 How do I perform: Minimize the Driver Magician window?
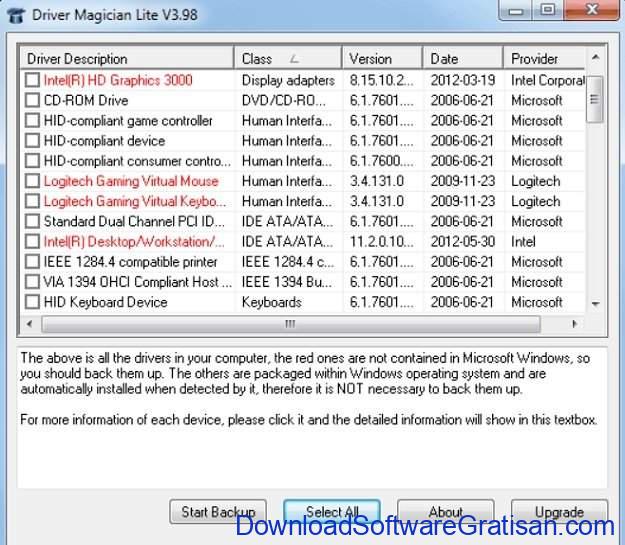[x=515, y=11]
